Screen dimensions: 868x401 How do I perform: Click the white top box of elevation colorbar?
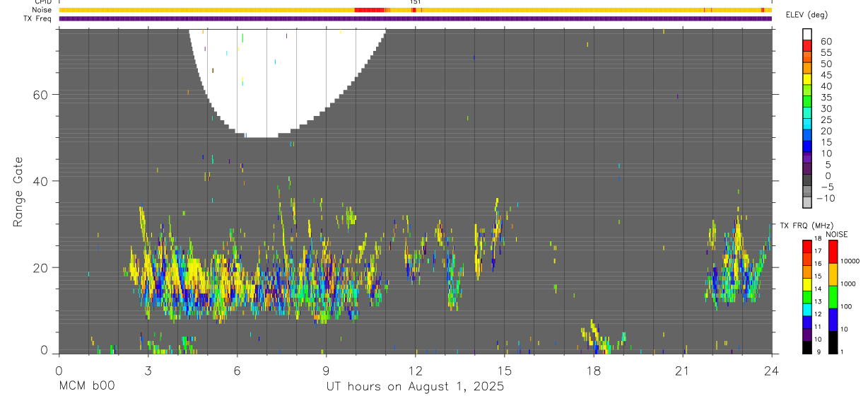[807, 34]
